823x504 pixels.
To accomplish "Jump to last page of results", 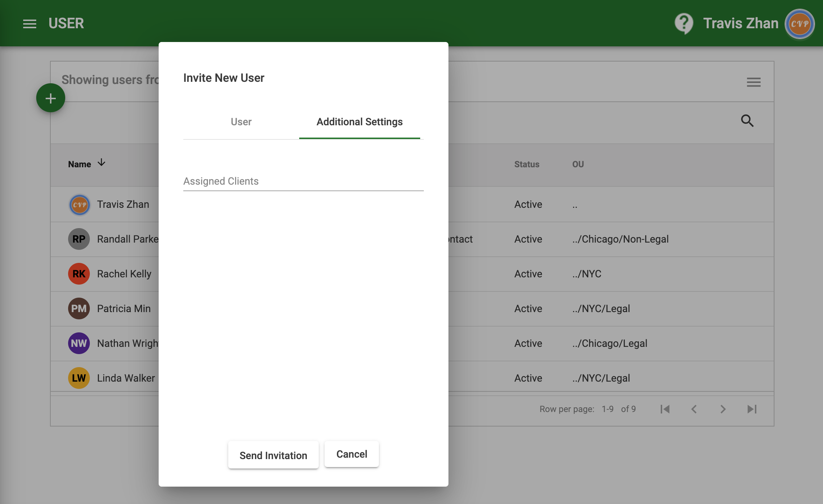I will coord(752,409).
